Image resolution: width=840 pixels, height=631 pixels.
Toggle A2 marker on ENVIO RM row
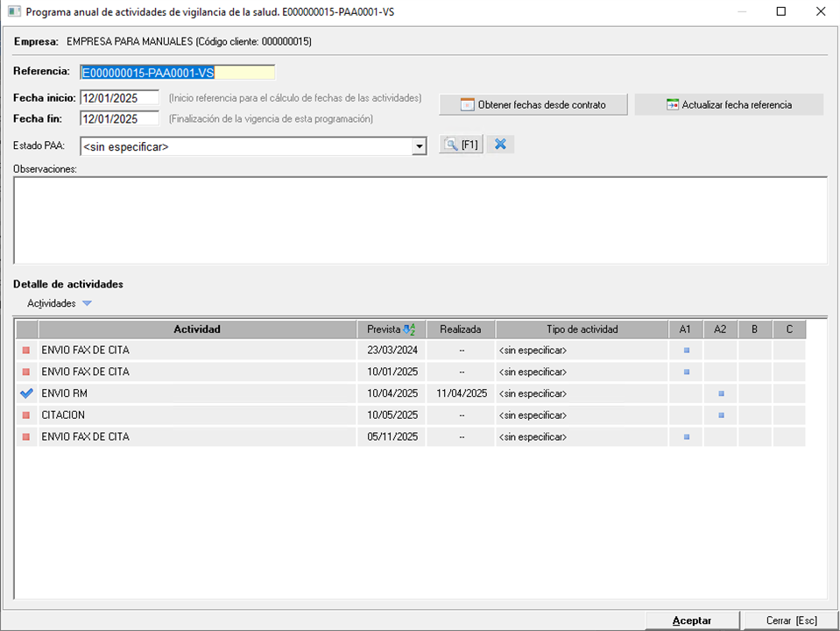click(721, 393)
